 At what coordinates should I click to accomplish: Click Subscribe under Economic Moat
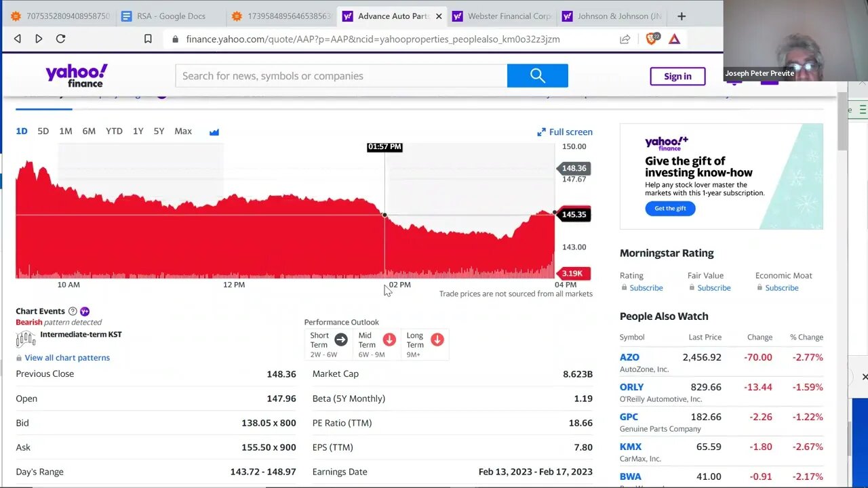pyautogui.click(x=782, y=288)
